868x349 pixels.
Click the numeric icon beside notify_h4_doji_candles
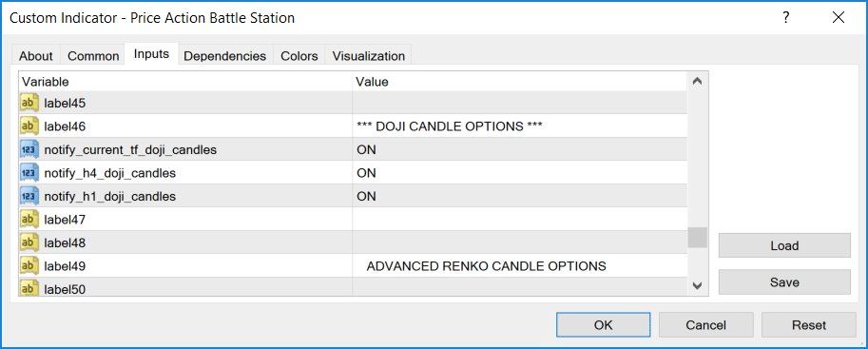click(x=29, y=173)
